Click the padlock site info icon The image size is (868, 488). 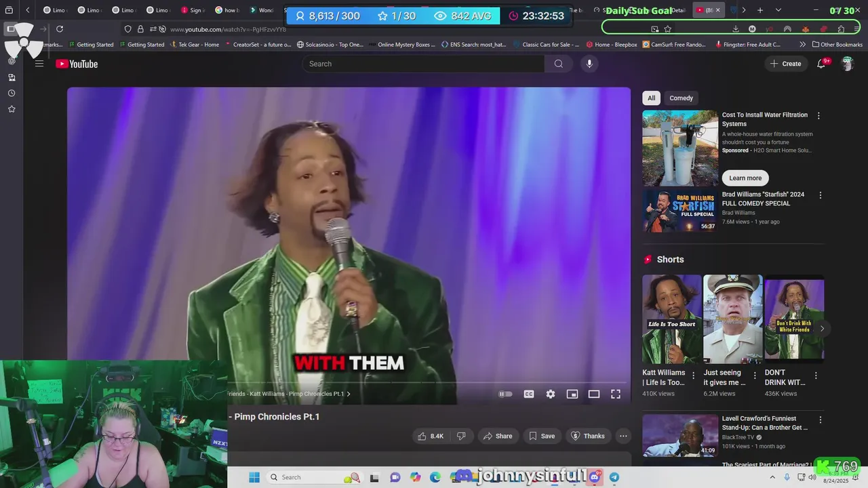140,29
